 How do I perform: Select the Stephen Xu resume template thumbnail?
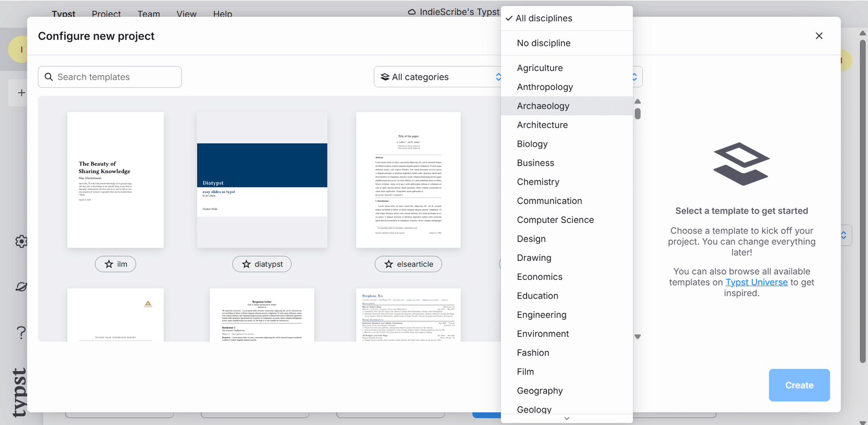408,315
